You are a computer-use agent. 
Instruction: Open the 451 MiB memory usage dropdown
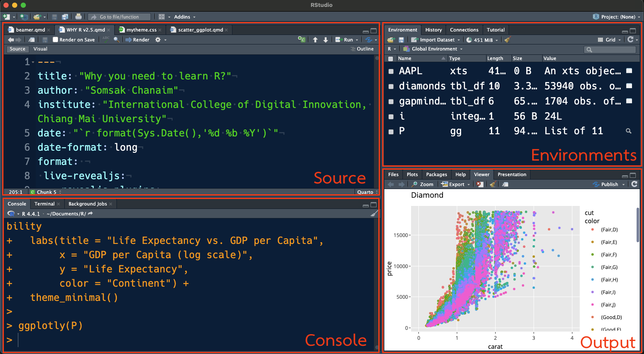point(482,40)
